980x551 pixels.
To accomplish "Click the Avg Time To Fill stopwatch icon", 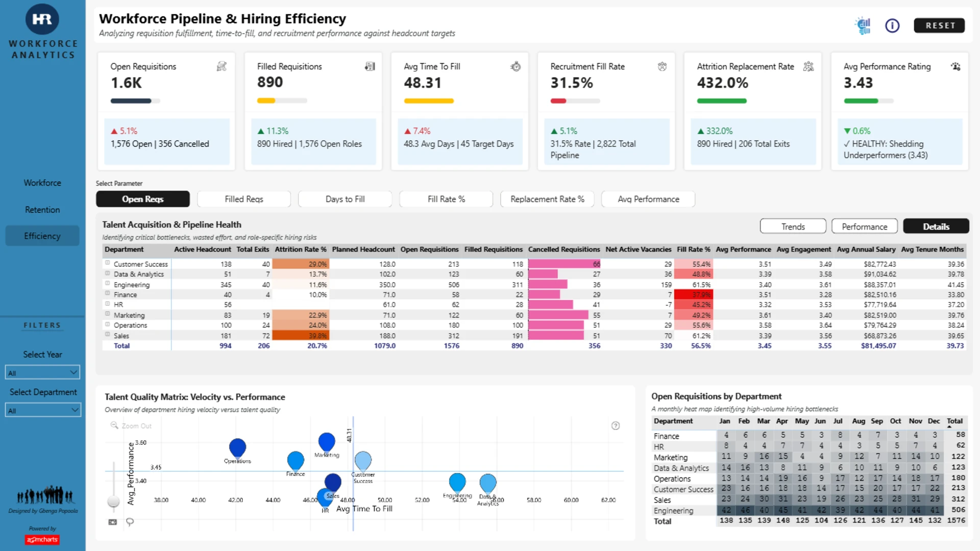I will [516, 66].
